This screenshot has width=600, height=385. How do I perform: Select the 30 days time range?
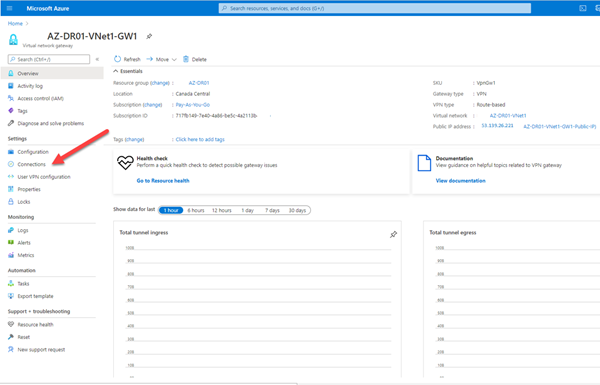coord(297,210)
